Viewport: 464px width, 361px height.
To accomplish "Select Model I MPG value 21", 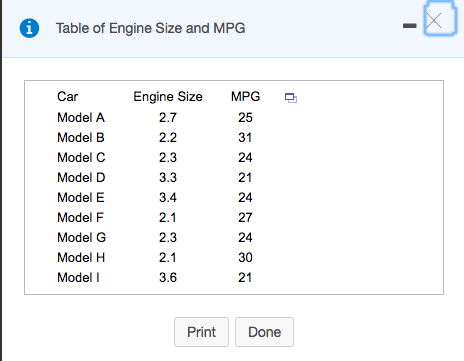I will click(245, 277).
